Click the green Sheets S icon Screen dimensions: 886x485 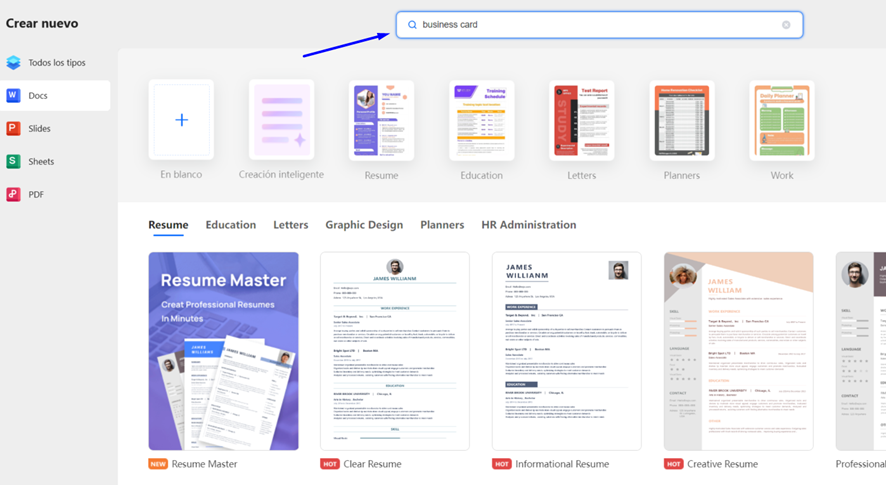[13, 161]
